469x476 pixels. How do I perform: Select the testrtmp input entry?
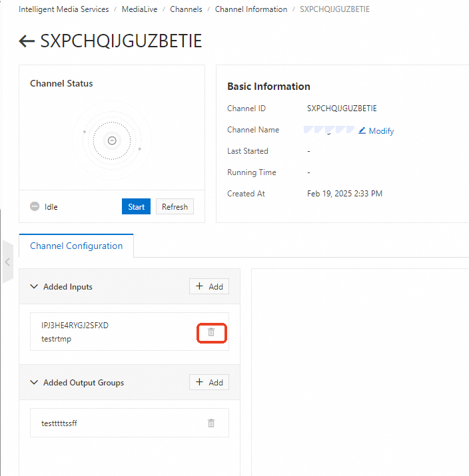[129, 332]
